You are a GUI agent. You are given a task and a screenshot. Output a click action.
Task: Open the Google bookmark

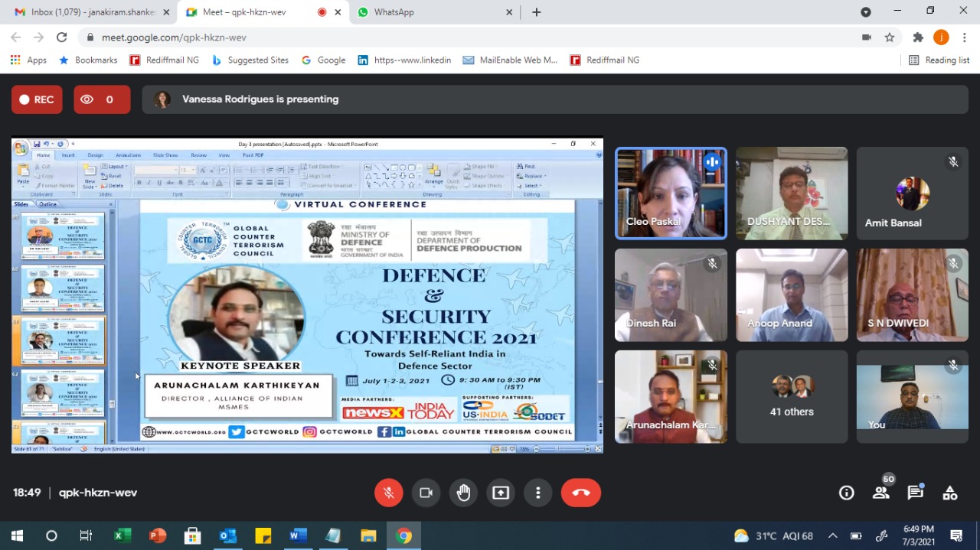pos(323,60)
